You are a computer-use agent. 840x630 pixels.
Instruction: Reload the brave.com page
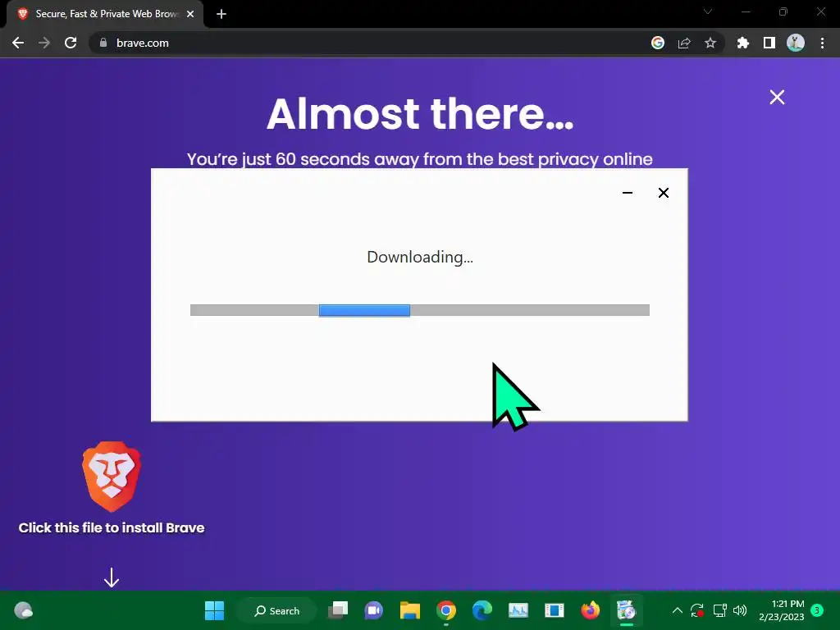(x=71, y=43)
